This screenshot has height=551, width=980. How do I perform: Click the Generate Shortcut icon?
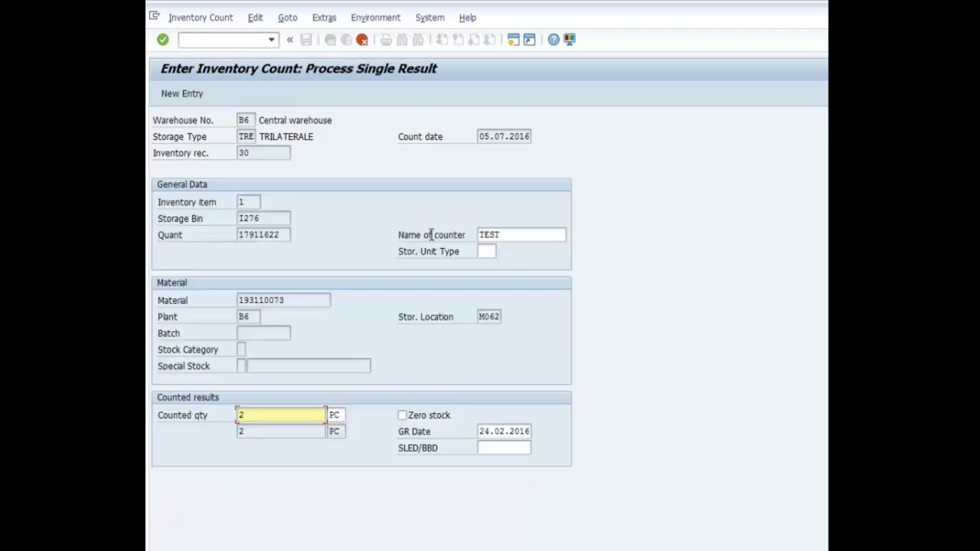point(529,40)
